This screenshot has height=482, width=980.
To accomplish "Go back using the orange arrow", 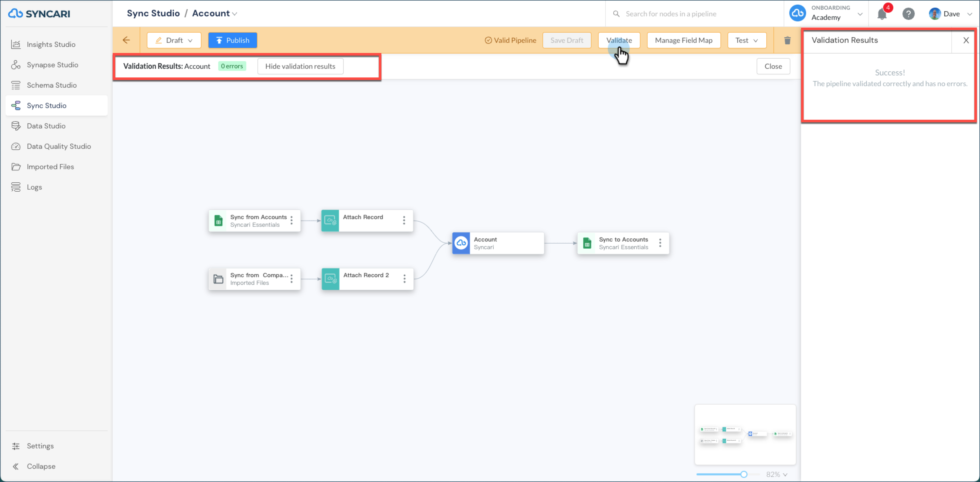I will tap(126, 40).
